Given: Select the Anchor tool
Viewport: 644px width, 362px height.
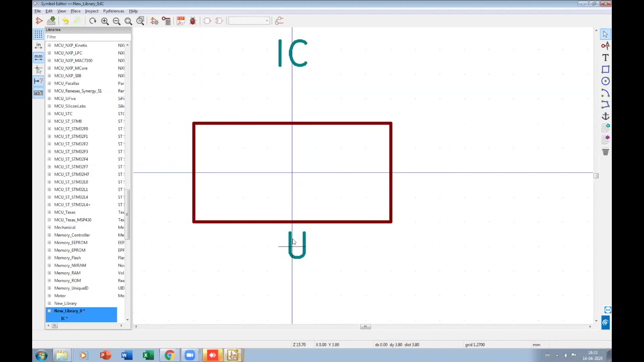Looking at the screenshot, I should pyautogui.click(x=605, y=116).
